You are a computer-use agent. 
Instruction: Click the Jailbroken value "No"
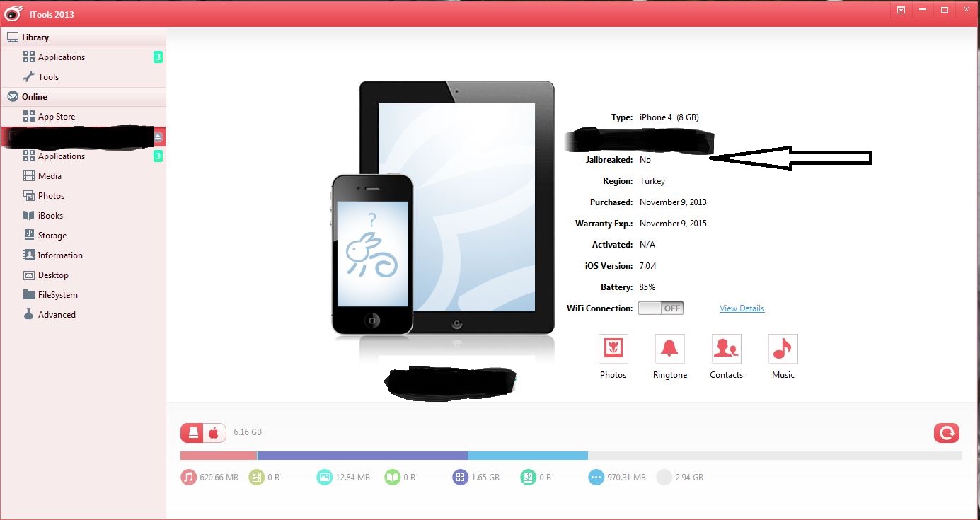645,160
